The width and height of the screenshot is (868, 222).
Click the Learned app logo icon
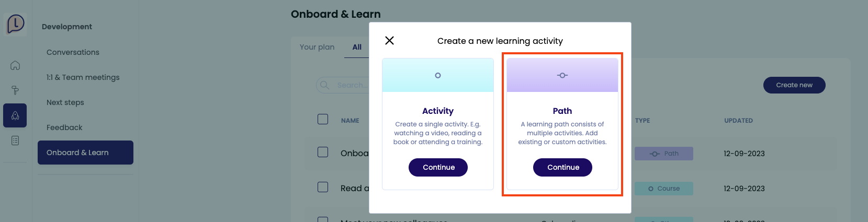[16, 24]
